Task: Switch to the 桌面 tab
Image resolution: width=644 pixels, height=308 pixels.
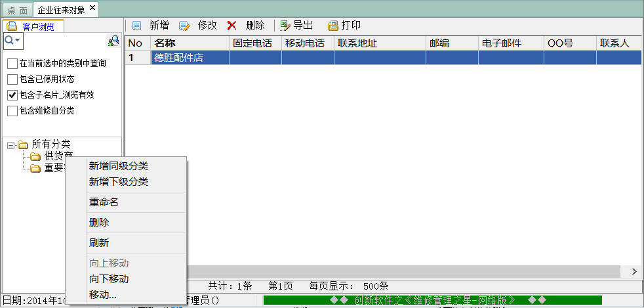Action: (x=17, y=11)
